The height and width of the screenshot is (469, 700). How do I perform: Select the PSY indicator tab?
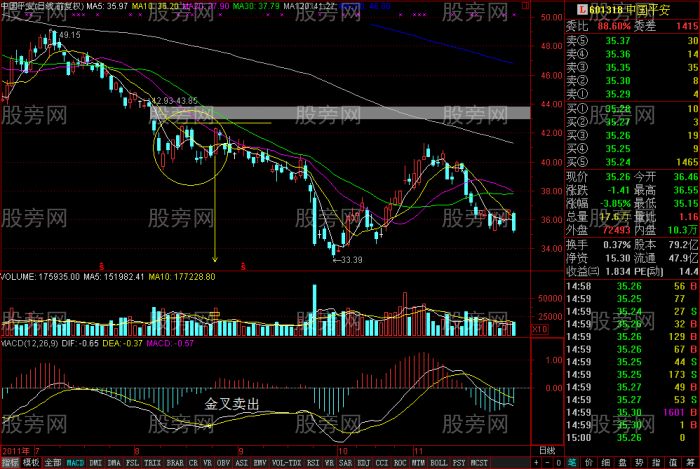[x=459, y=463]
